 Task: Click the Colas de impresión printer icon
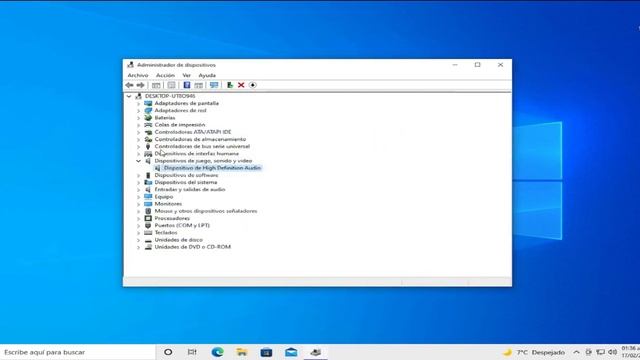[x=148, y=125]
